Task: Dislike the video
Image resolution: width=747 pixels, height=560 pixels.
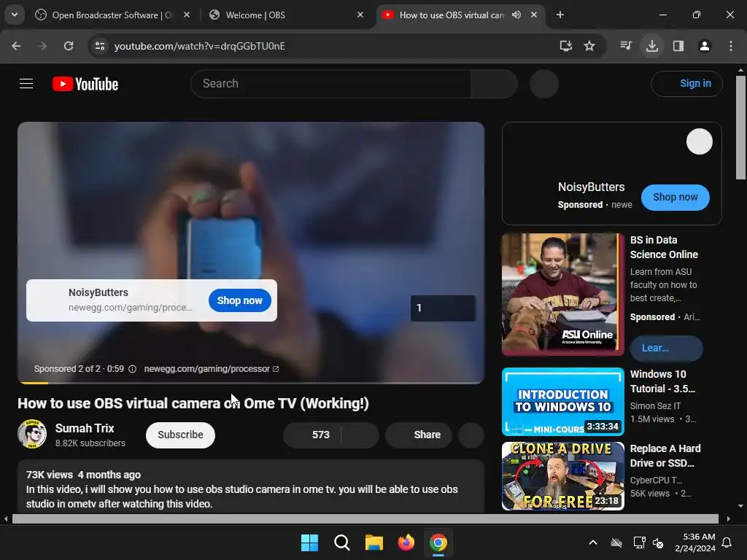Action: coord(360,435)
